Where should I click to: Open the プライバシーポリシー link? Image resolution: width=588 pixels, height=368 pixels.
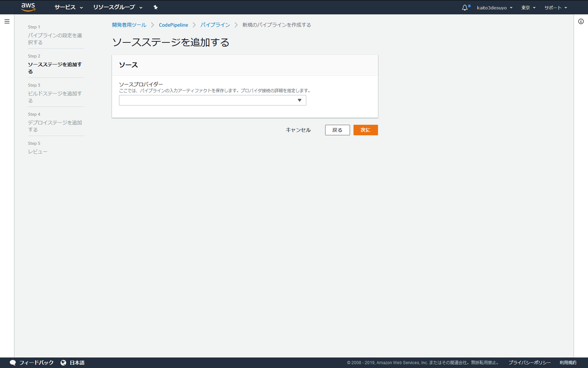click(530, 363)
